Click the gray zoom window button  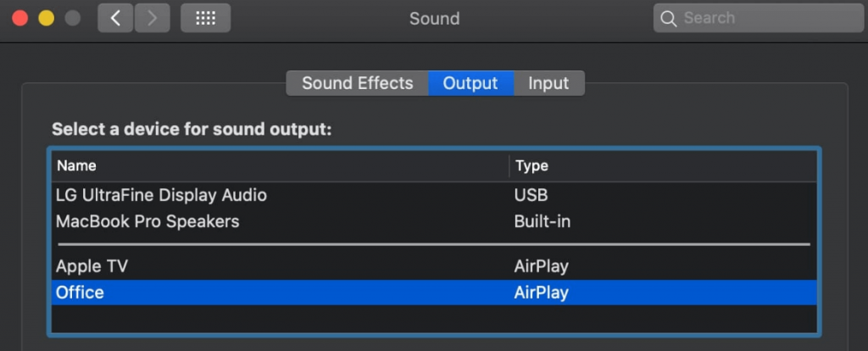(72, 18)
